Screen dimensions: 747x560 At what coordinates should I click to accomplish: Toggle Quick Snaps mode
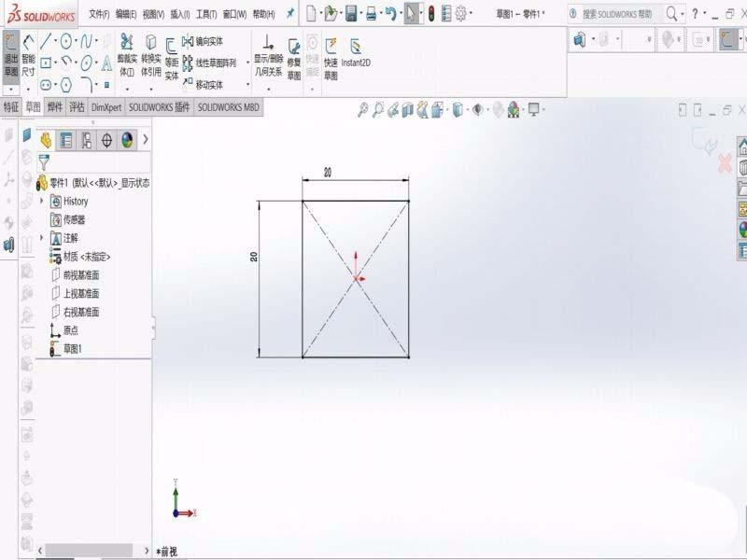pos(312,45)
